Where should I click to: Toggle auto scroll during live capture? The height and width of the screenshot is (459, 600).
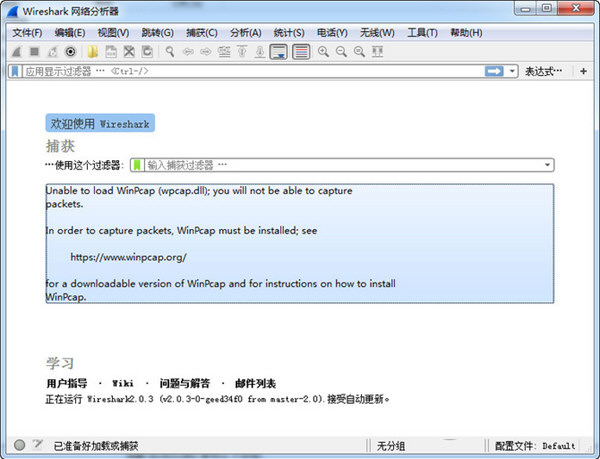pyautogui.click(x=279, y=51)
